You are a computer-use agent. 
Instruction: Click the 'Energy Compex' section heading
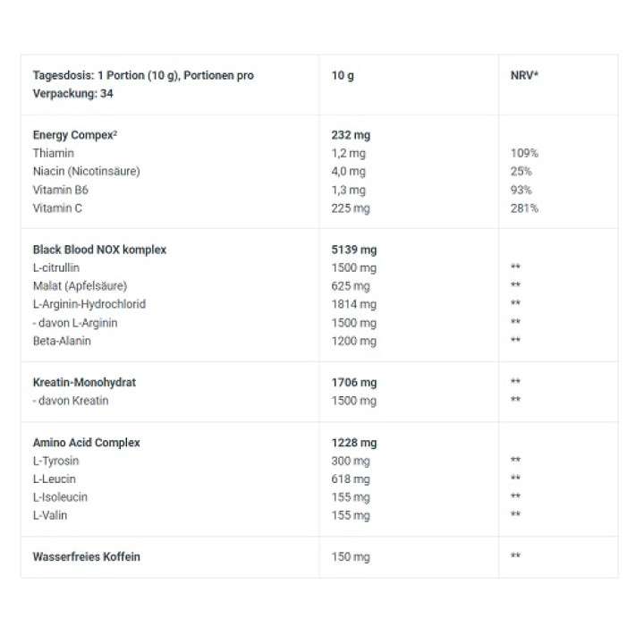75,135
